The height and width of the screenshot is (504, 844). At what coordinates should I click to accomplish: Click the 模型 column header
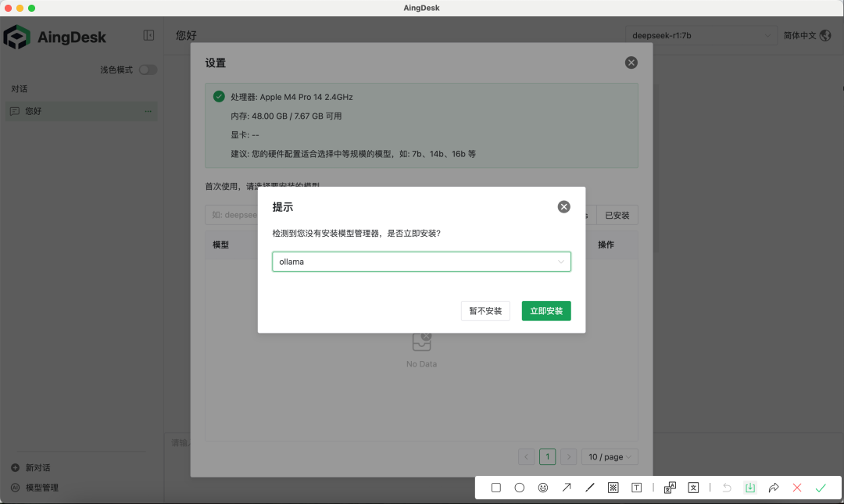[x=220, y=245]
